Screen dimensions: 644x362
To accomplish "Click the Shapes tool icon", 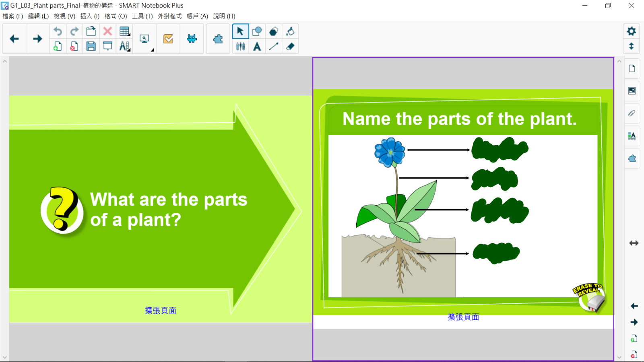I will [x=257, y=31].
